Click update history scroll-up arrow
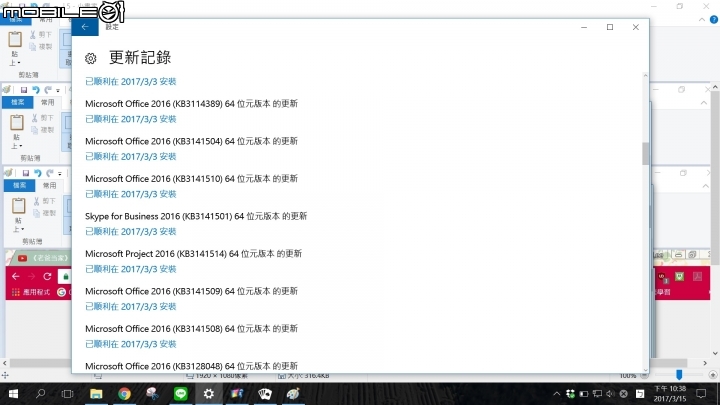The width and height of the screenshot is (720, 405). [x=645, y=76]
